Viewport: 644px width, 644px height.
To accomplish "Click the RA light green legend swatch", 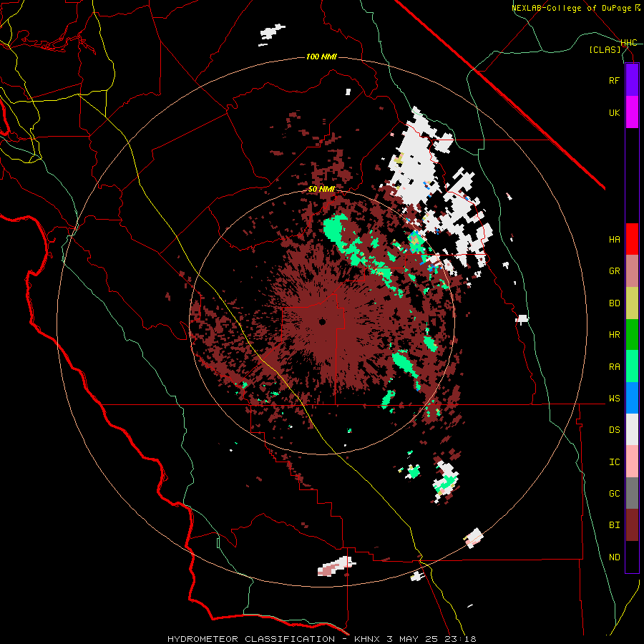I will coord(632,366).
